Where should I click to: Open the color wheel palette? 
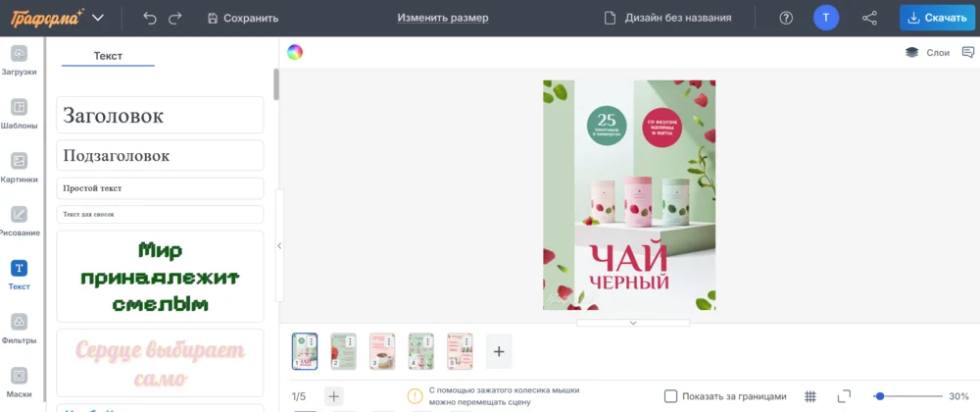tap(295, 53)
